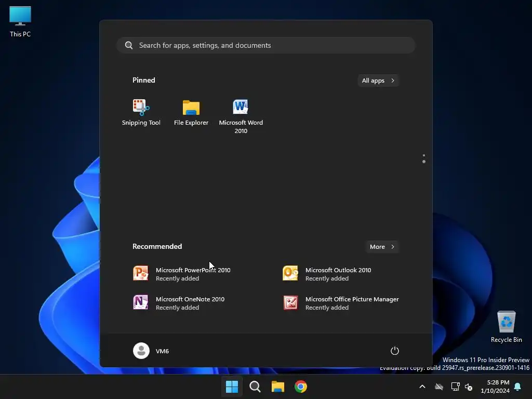Go to next pinned page dot
Image resolution: width=532 pixels, height=399 pixels.
[424, 162]
